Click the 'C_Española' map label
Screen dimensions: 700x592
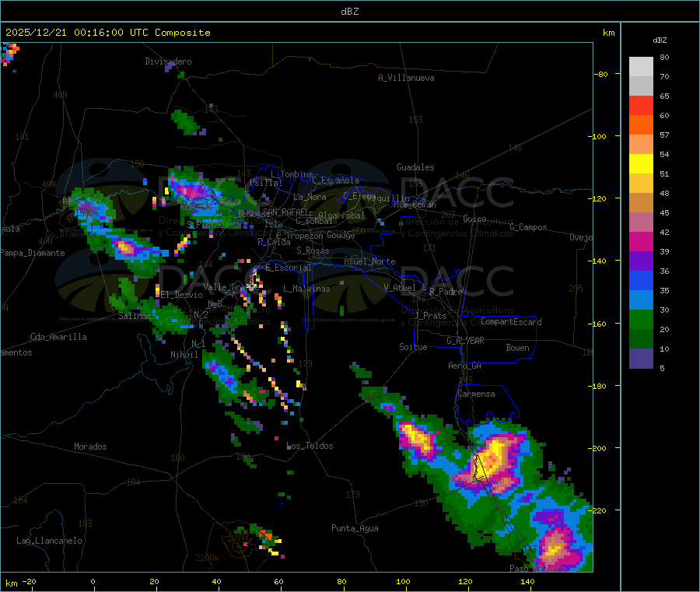[x=336, y=180]
